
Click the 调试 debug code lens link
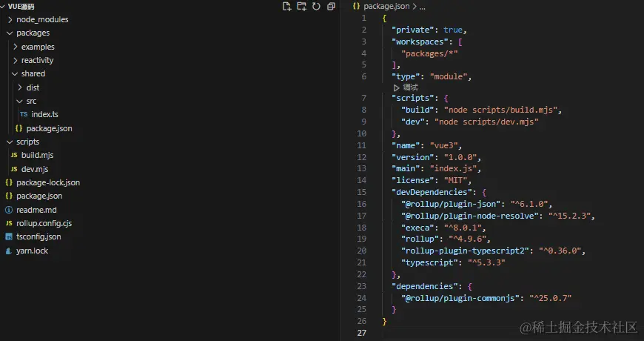[x=410, y=87]
